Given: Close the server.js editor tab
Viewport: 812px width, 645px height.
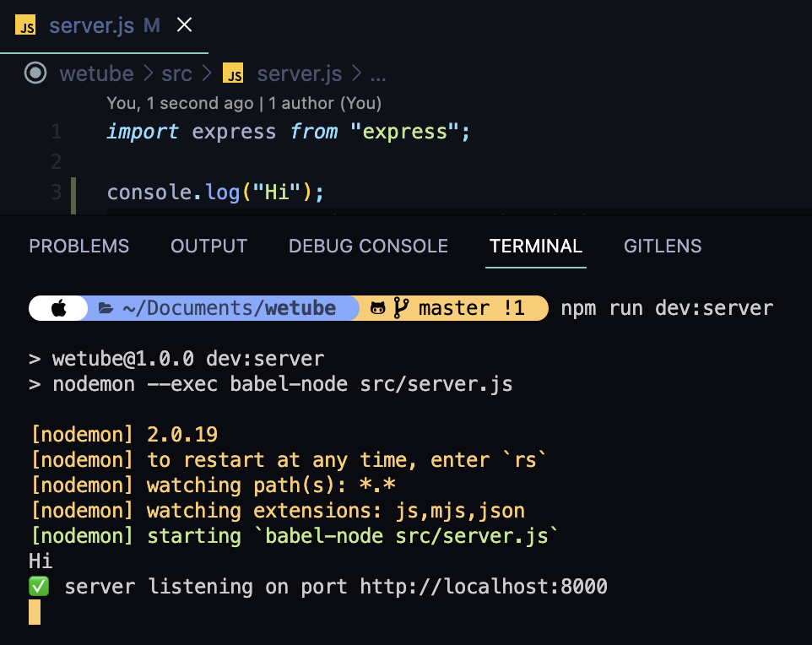Looking at the screenshot, I should pyautogui.click(x=184, y=24).
